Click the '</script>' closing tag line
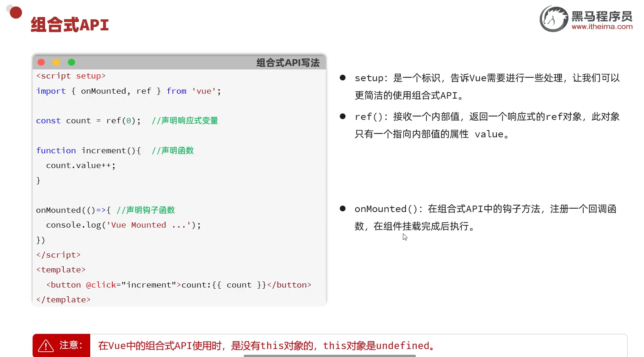The image size is (644, 357). [x=58, y=255]
